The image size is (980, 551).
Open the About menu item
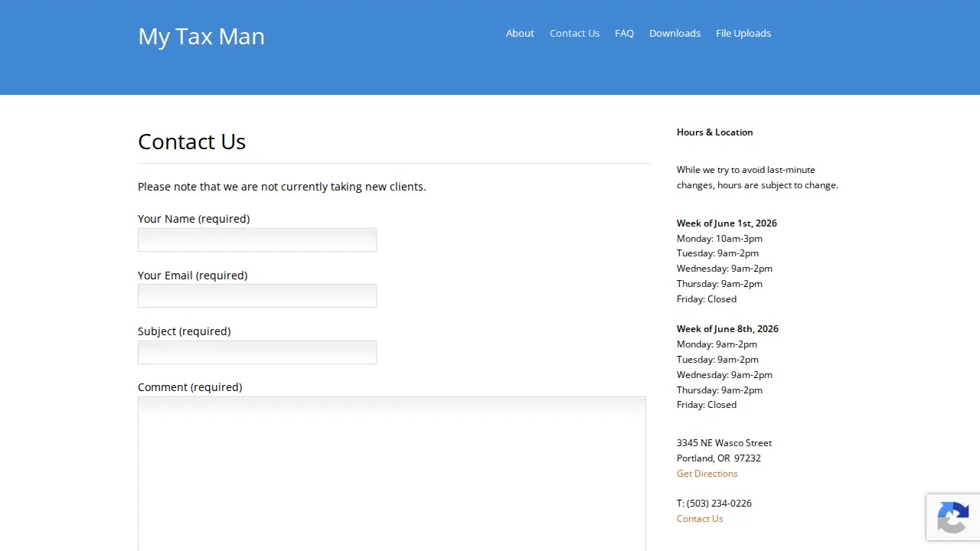[x=520, y=33]
